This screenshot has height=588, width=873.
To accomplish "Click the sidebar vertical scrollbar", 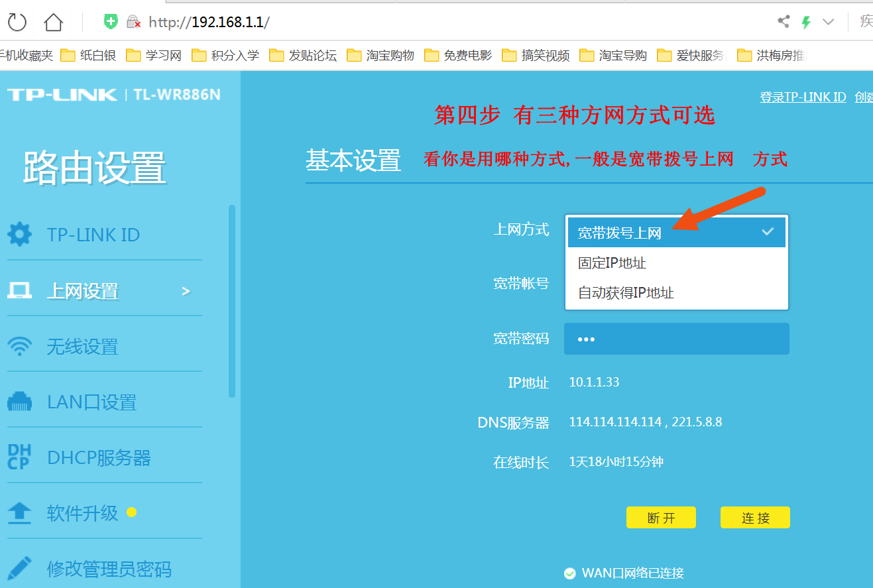I will [x=232, y=301].
